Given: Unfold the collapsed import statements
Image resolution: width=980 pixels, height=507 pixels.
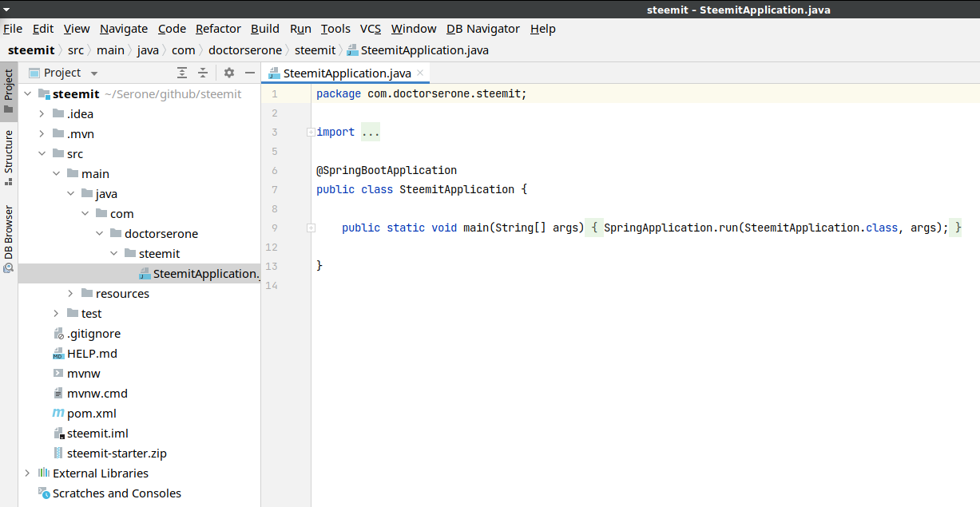Looking at the screenshot, I should (x=311, y=133).
